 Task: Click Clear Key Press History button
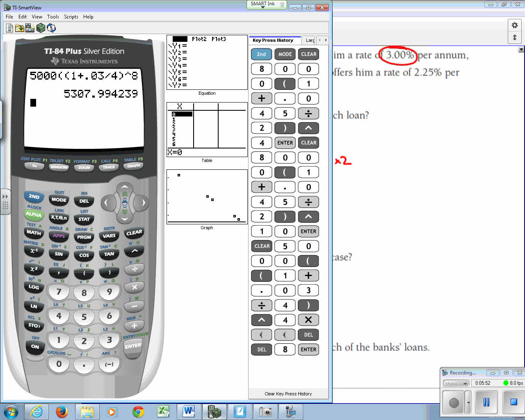288,394
